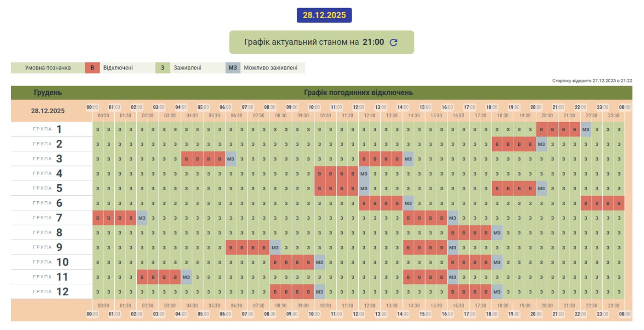Screen dimensions: 644x330
Task: Select the 'Можливо заживлені' legend label
Action: click(x=270, y=68)
